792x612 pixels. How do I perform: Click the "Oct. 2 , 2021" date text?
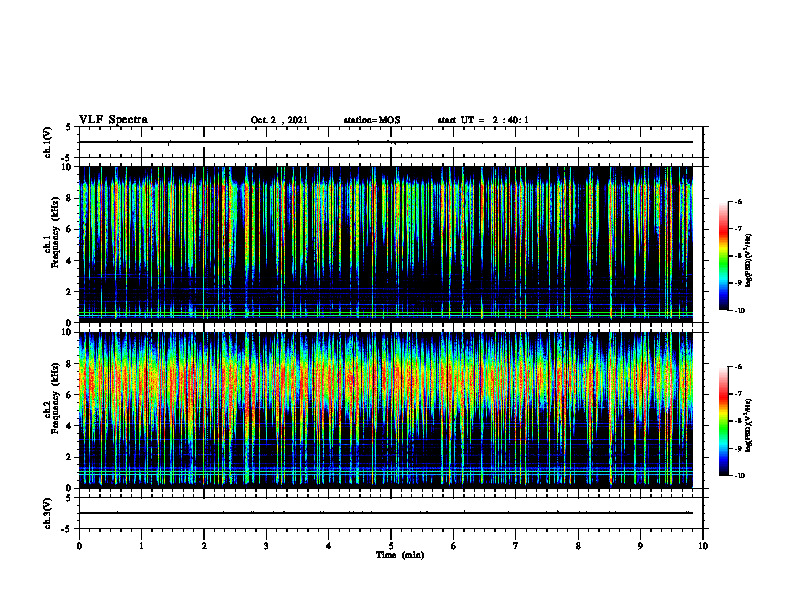tap(279, 120)
